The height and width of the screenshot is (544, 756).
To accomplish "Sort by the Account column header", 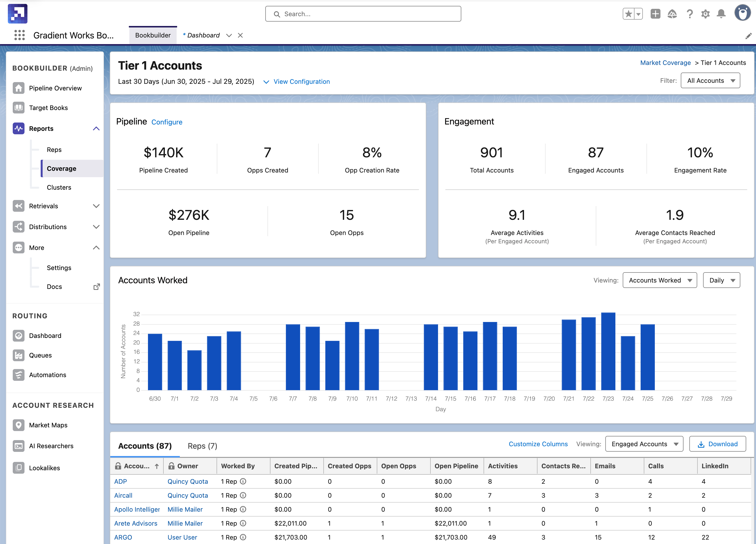I will (137, 466).
